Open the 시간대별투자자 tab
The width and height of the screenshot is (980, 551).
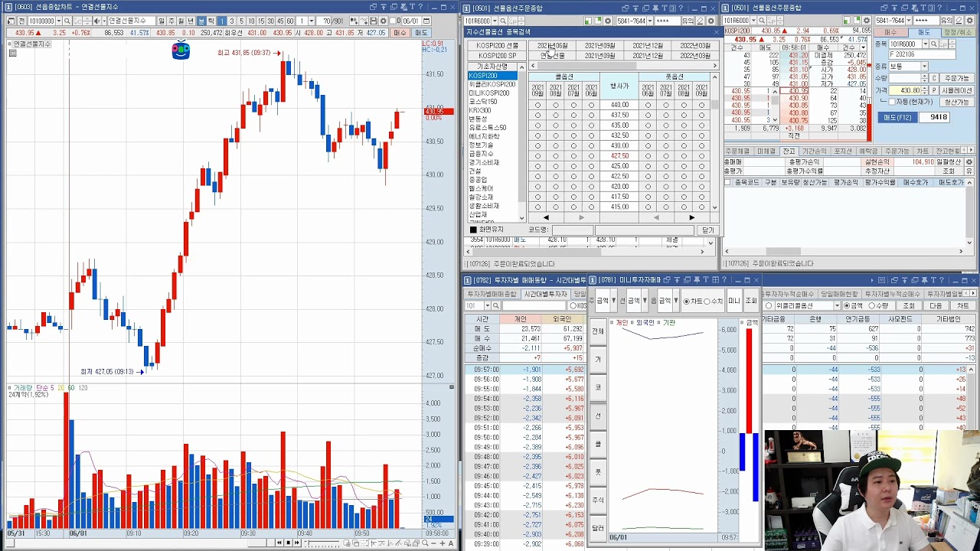pos(545,294)
